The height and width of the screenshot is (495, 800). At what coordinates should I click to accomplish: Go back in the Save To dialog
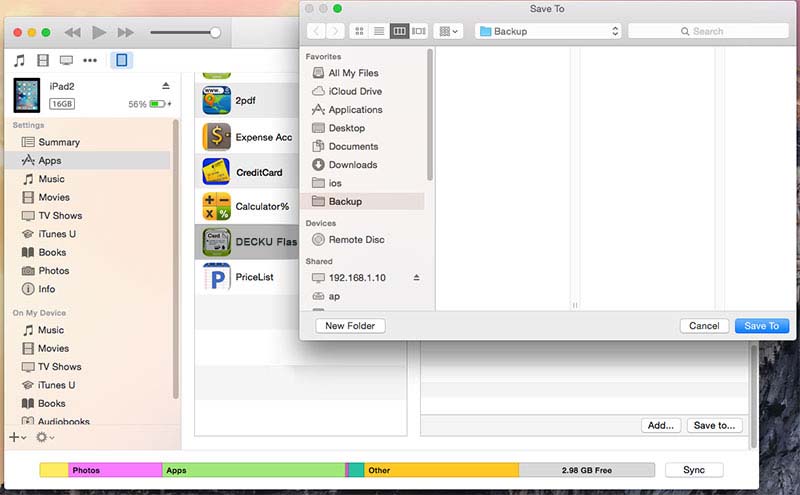tap(316, 31)
